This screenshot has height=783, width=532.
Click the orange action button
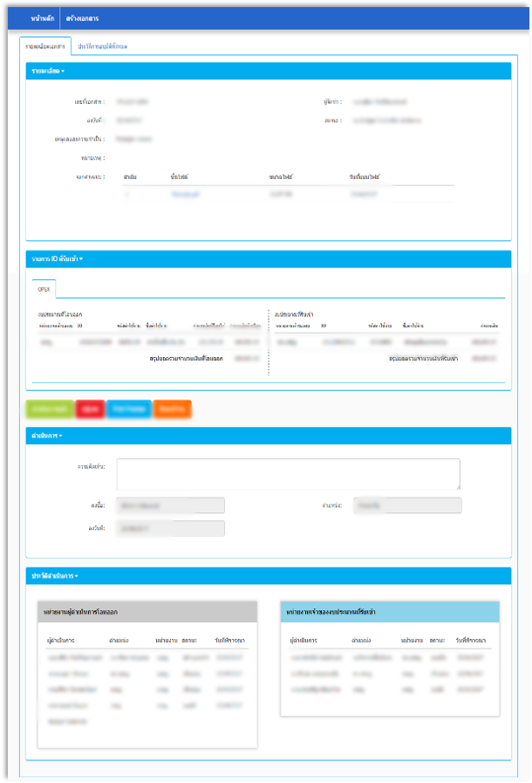pos(172,409)
